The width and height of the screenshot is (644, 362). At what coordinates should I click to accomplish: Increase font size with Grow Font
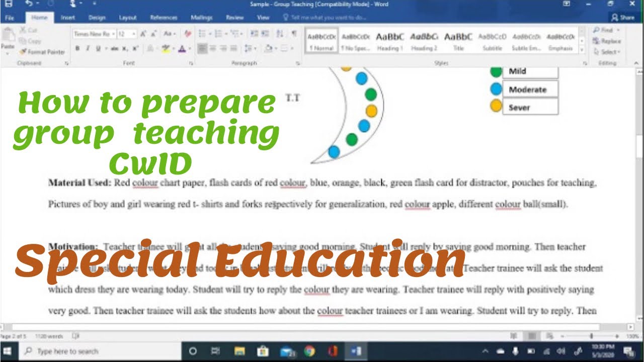[x=143, y=34]
